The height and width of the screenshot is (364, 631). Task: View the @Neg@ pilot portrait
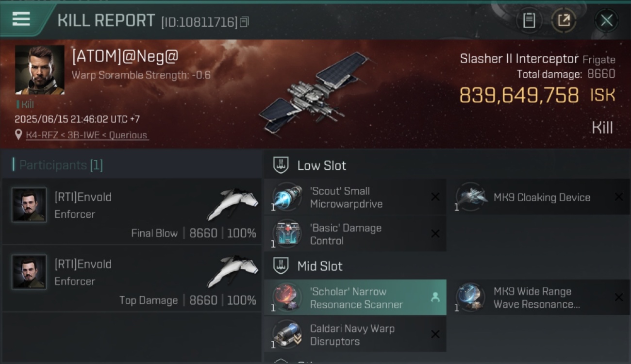click(x=39, y=70)
